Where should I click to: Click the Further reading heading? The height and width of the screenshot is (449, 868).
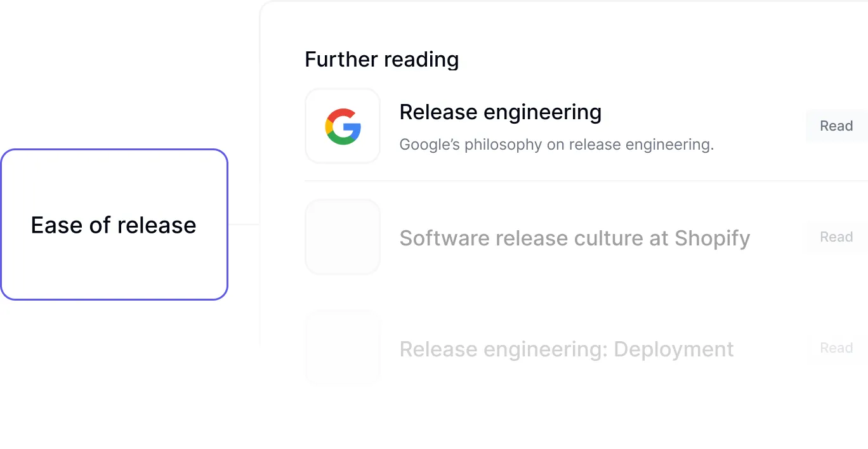pyautogui.click(x=381, y=60)
